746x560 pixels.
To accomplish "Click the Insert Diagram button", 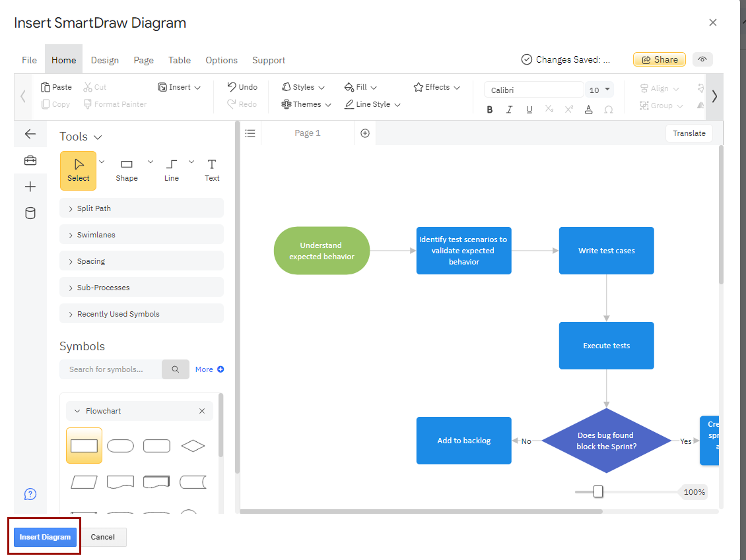I will 45,537.
